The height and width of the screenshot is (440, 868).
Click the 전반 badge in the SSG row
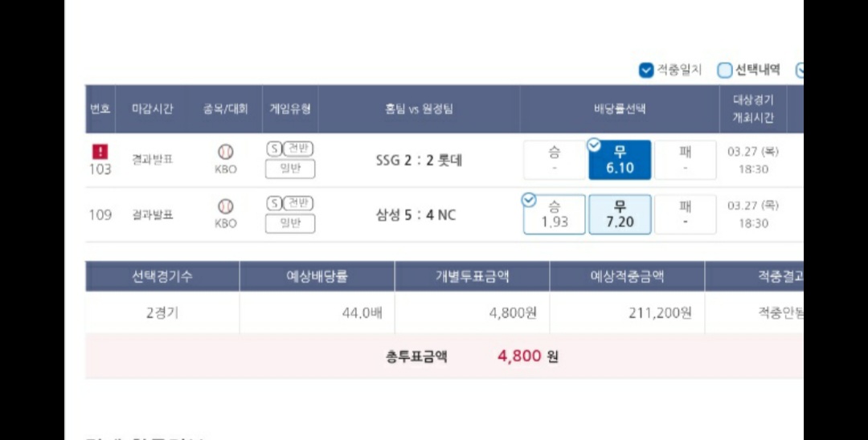(298, 149)
